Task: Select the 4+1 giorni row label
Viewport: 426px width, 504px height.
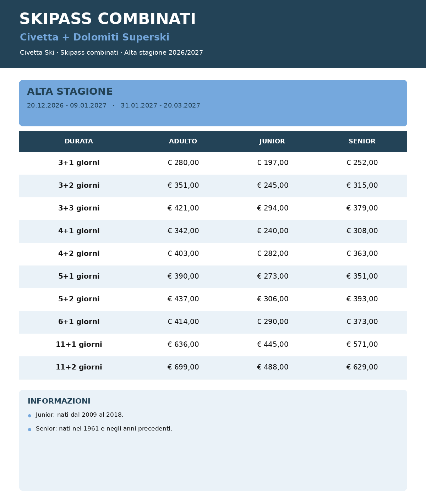Action: [x=79, y=231]
